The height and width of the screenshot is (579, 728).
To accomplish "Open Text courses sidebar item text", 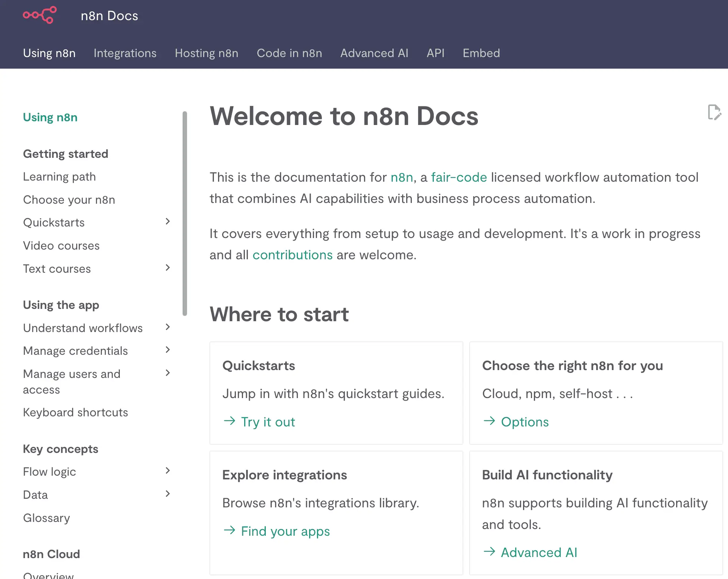I will tap(57, 269).
